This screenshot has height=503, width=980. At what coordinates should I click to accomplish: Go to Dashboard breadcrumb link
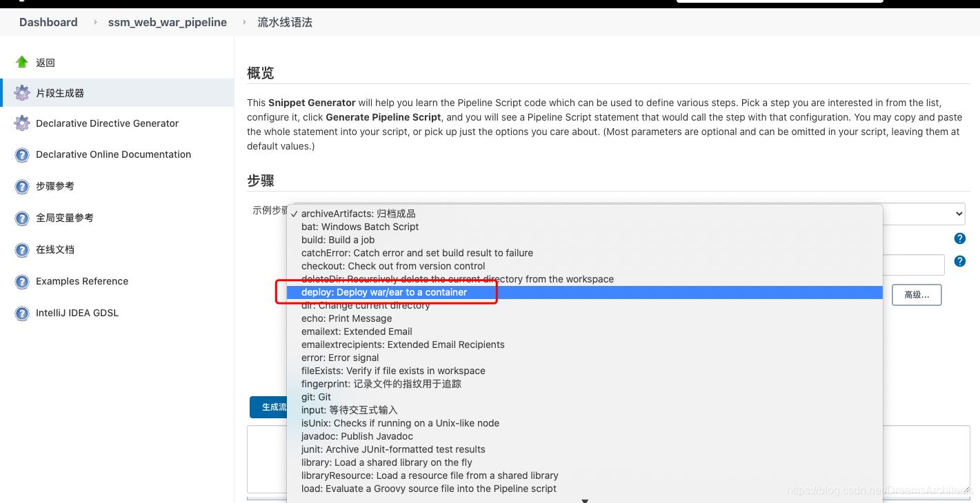coord(48,22)
